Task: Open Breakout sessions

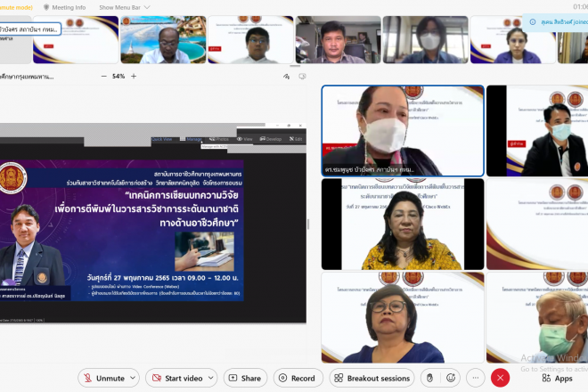Action: click(x=372, y=378)
